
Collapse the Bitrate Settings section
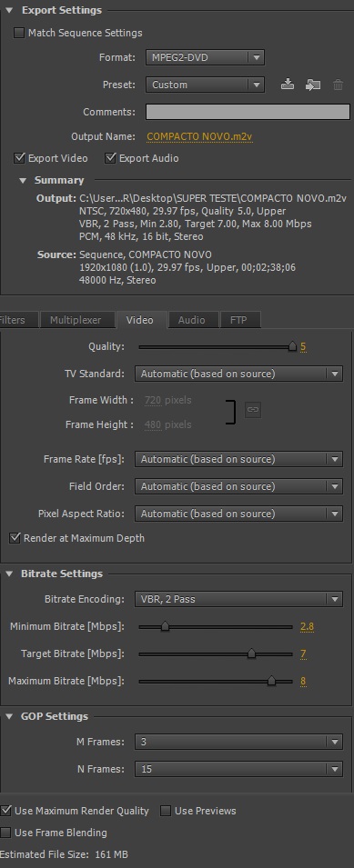click(x=9, y=574)
